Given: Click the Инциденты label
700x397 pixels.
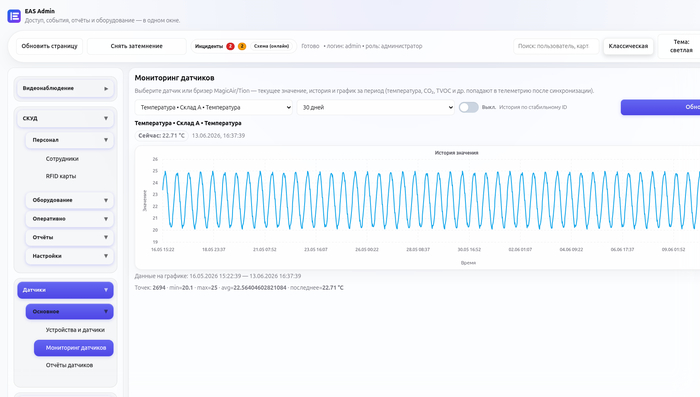Looking at the screenshot, I should 208,46.
